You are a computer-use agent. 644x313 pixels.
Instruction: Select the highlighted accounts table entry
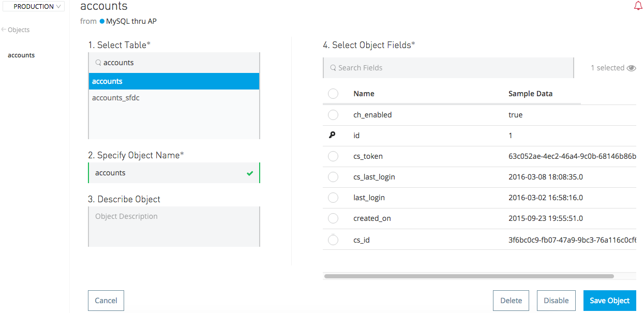(174, 81)
